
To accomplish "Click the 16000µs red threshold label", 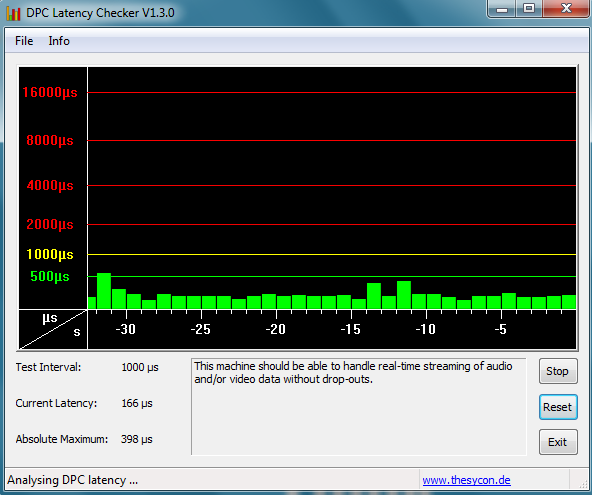I will click(49, 93).
